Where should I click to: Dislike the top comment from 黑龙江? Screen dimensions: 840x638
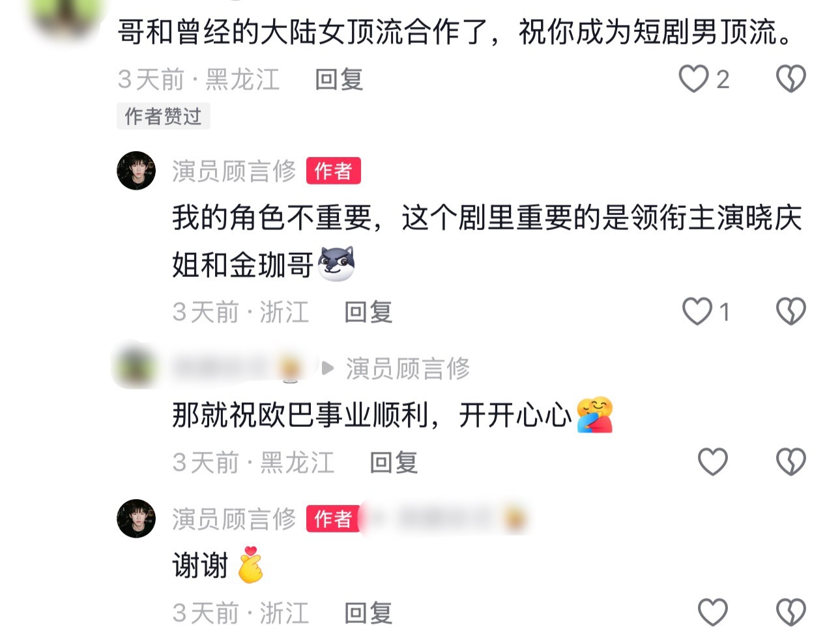[790, 79]
